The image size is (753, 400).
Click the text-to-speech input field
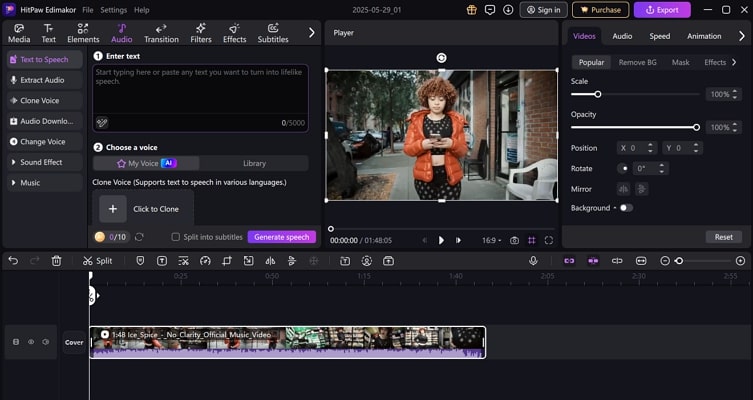point(200,98)
